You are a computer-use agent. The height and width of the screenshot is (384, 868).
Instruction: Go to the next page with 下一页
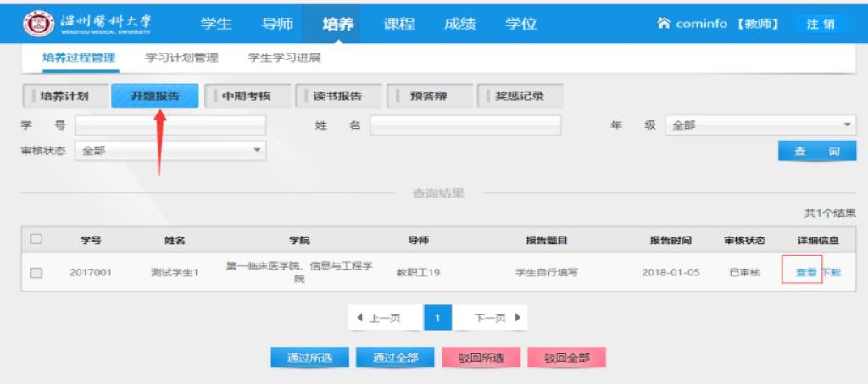pyautogui.click(x=495, y=318)
